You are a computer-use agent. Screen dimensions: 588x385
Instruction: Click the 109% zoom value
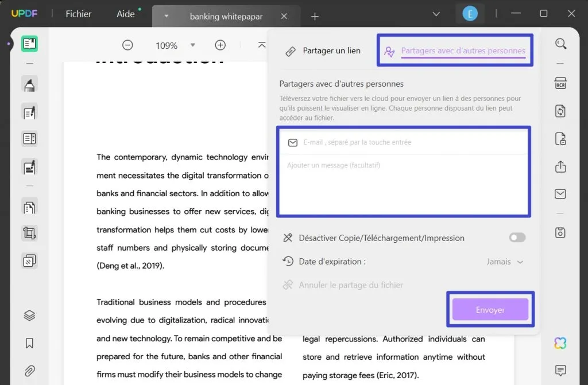[167, 46]
